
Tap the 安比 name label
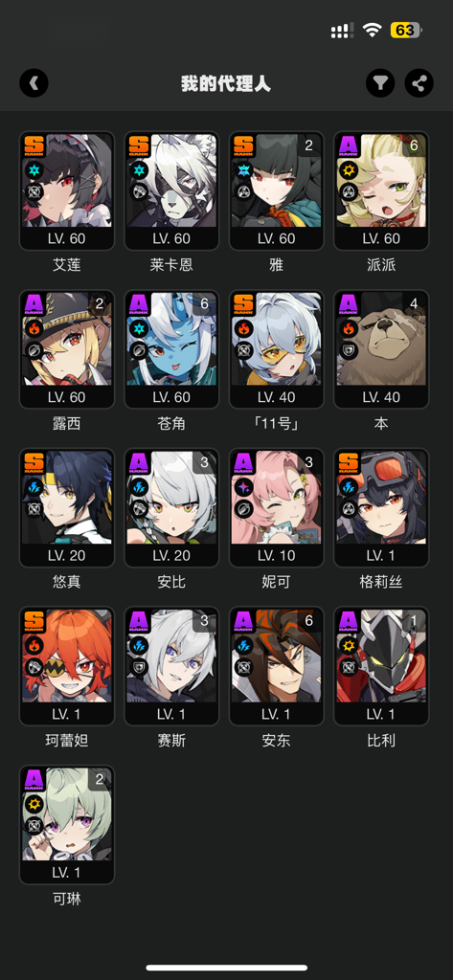(x=171, y=582)
